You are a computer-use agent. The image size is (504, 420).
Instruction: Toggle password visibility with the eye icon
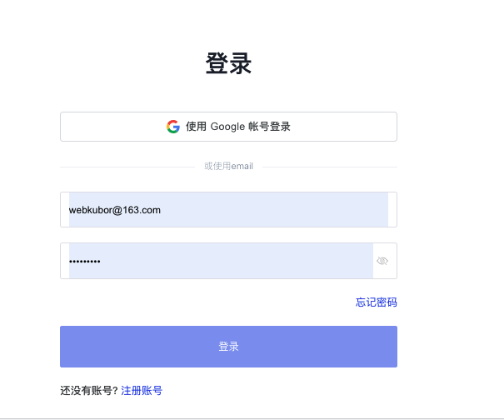click(382, 261)
